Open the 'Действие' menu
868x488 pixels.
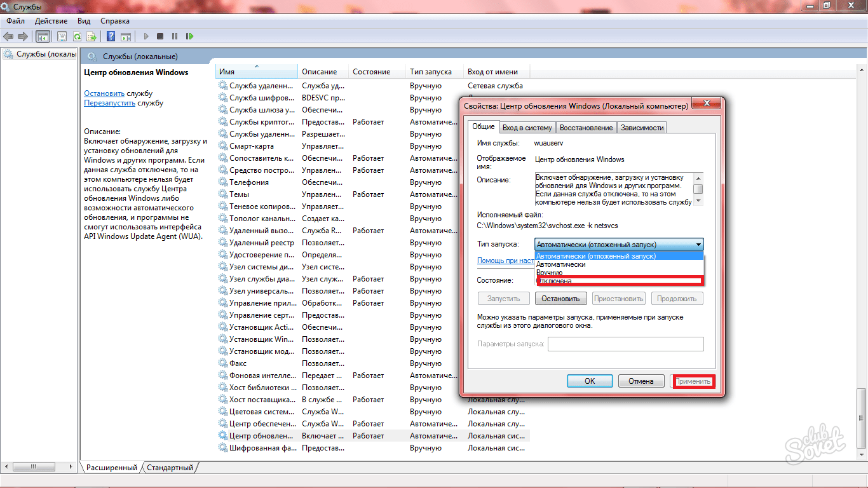click(51, 21)
